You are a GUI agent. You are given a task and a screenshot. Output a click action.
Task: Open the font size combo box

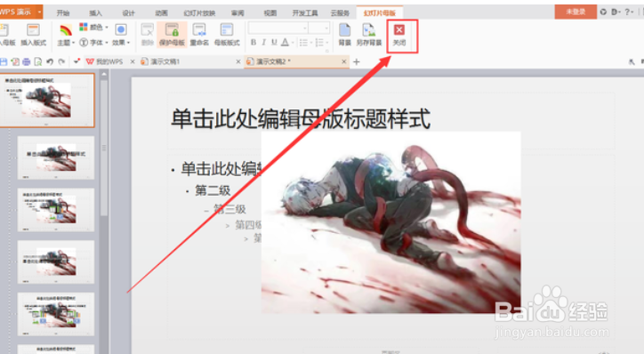pyautogui.click(x=319, y=28)
